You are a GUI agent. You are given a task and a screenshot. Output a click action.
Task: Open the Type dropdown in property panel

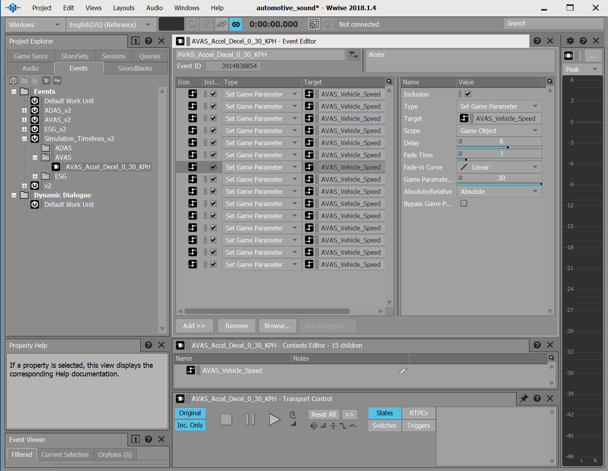(499, 106)
